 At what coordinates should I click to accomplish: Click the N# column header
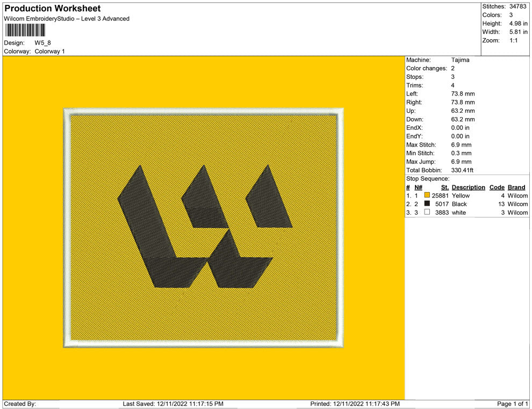click(418, 187)
